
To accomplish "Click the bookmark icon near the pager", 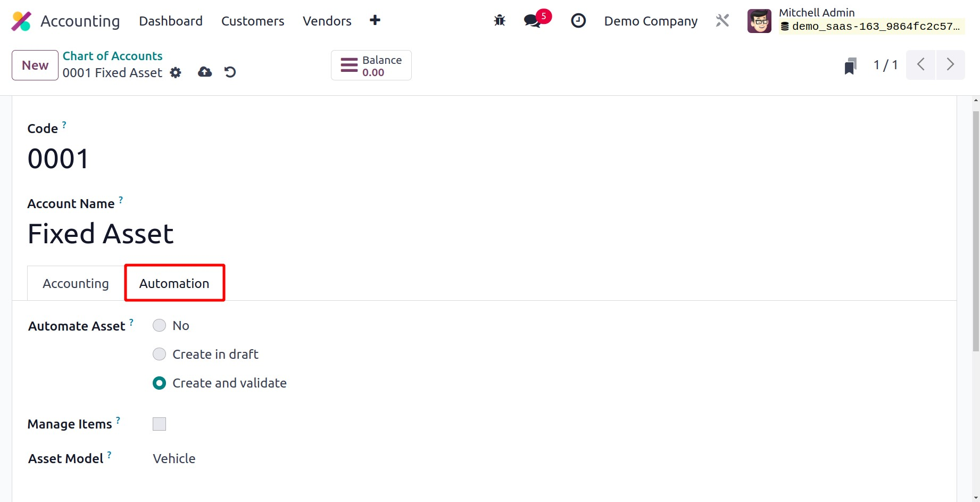I will tap(850, 66).
